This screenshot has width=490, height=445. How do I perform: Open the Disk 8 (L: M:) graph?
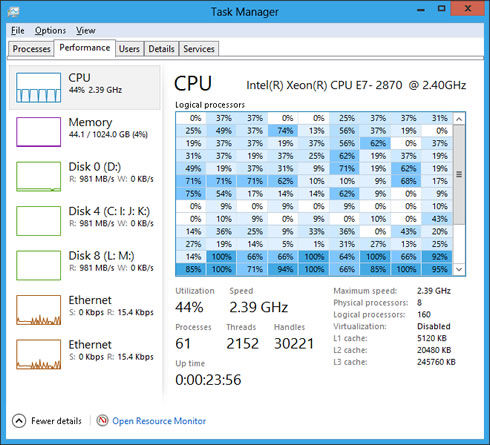click(x=39, y=265)
